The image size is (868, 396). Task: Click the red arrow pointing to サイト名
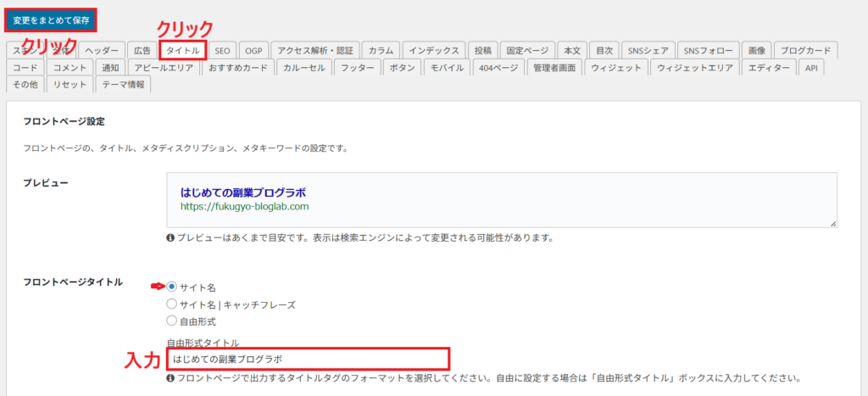[x=157, y=287]
